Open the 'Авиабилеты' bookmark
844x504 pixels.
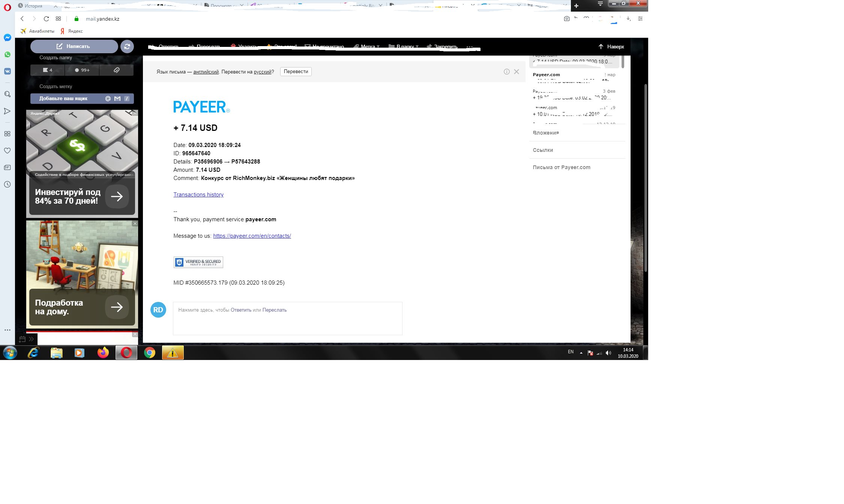click(37, 31)
